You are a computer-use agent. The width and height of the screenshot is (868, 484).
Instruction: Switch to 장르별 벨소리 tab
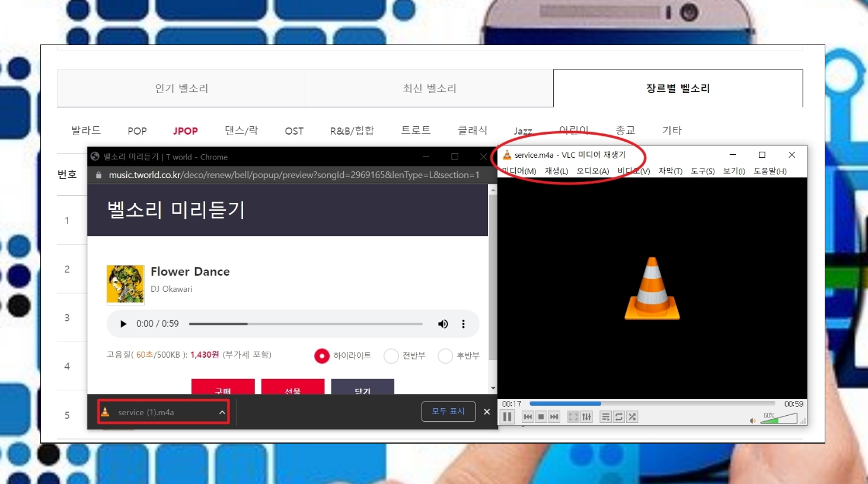tap(678, 88)
